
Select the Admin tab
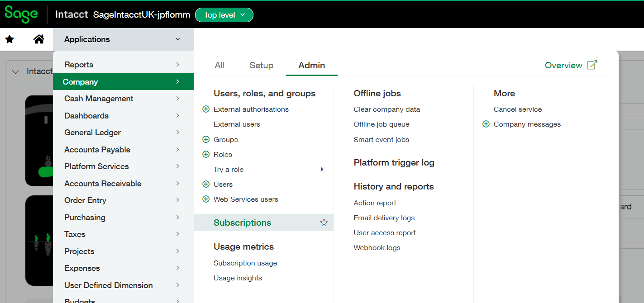point(312,66)
